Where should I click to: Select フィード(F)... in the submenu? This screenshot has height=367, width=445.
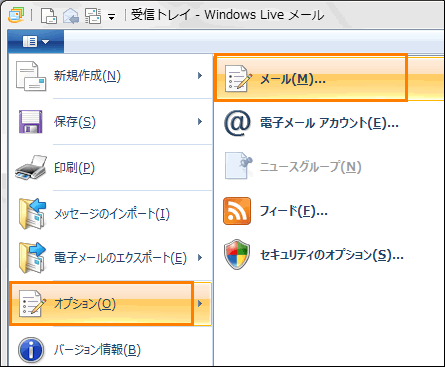329,211
